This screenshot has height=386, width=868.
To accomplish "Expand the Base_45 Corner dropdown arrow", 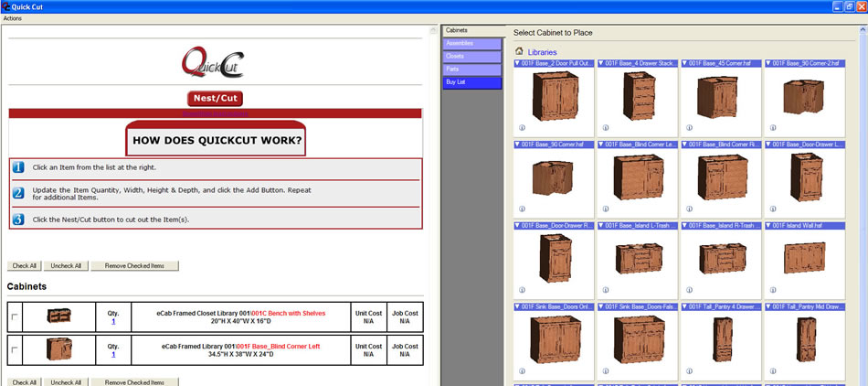I will pos(684,64).
